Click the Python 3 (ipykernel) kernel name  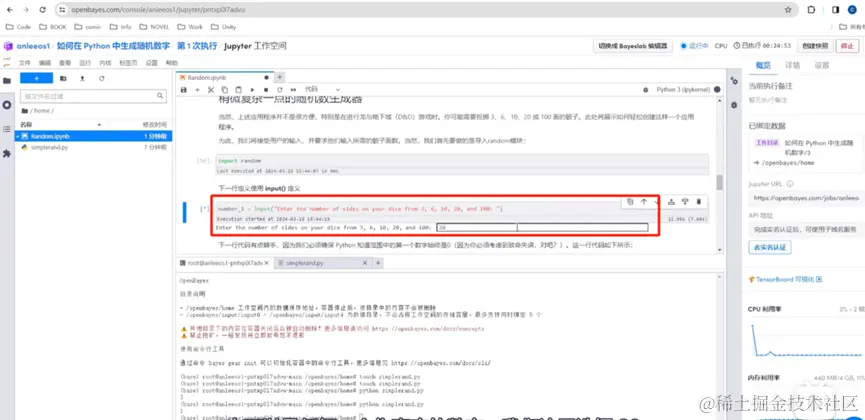(683, 89)
